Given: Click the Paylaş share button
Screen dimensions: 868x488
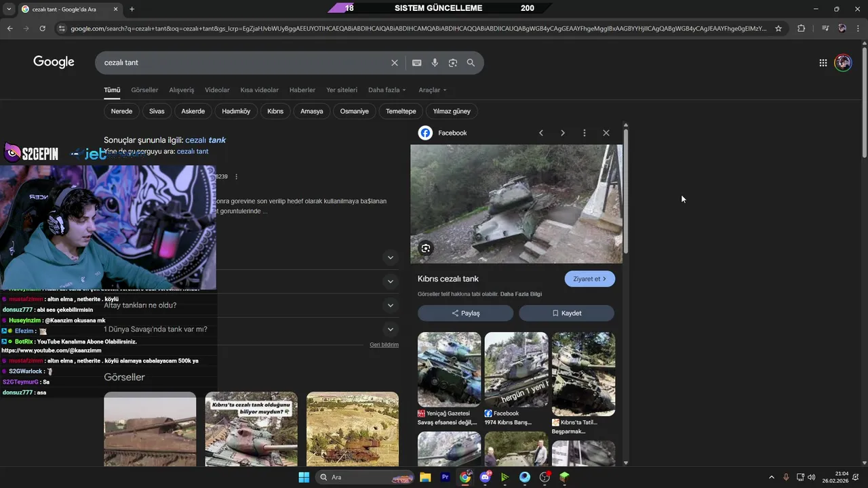Looking at the screenshot, I should 465,313.
